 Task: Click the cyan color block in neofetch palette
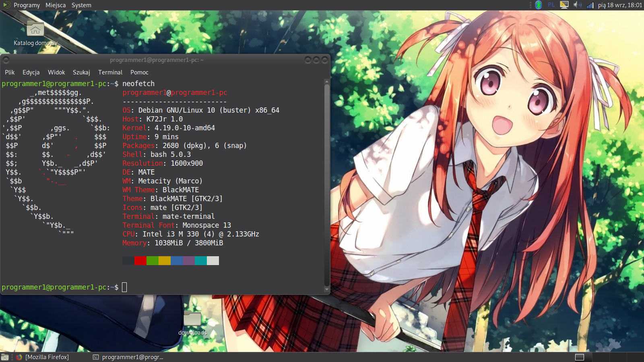[201, 261]
